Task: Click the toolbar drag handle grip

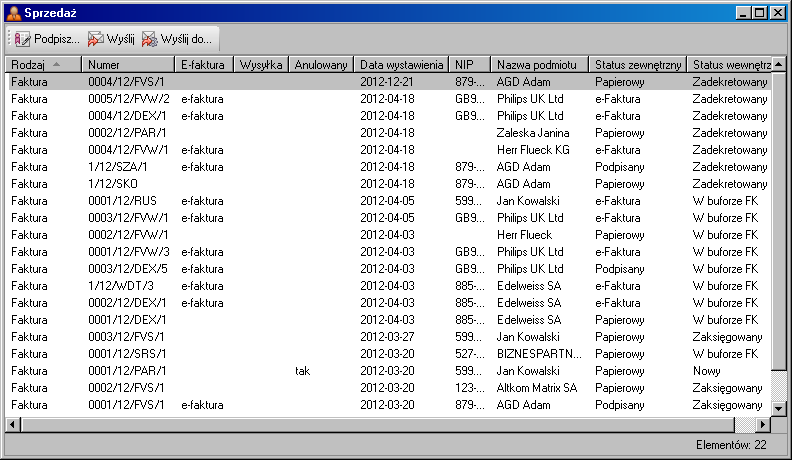Action: coord(9,39)
